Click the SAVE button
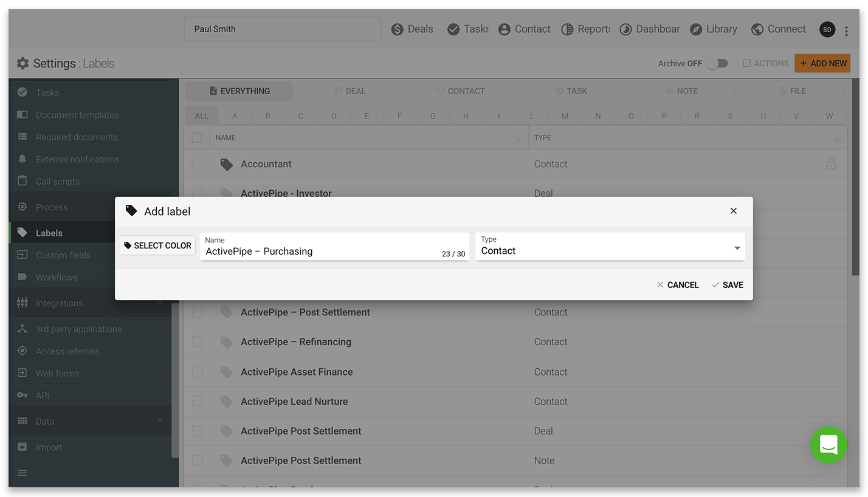This screenshot has height=497, width=868. pos(728,285)
